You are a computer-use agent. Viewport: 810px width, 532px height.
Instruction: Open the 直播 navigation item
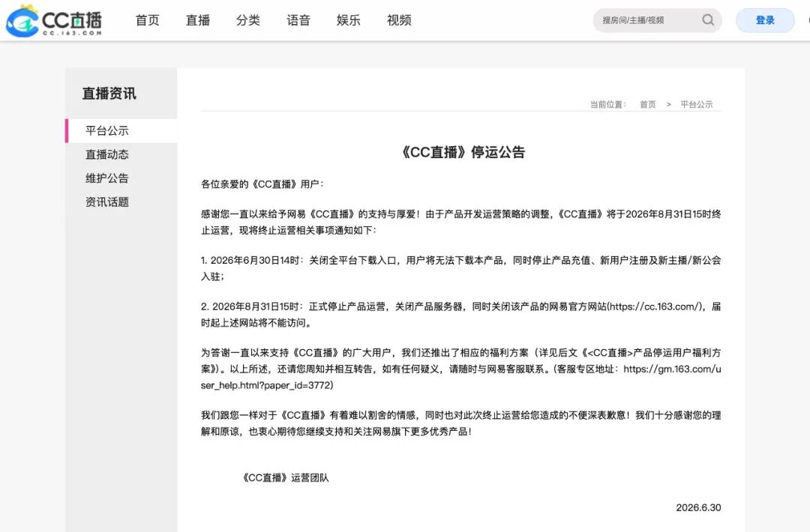coord(198,20)
